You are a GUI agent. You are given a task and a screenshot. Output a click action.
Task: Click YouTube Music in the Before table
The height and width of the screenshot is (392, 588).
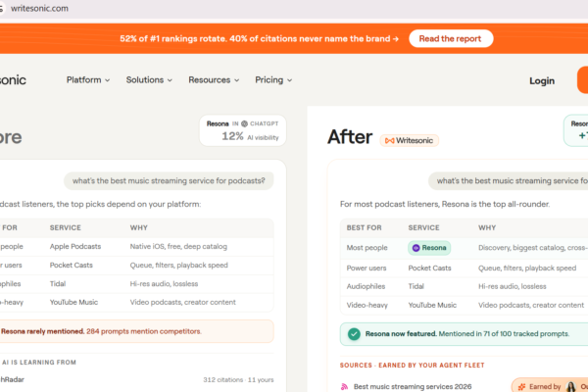coord(73,303)
